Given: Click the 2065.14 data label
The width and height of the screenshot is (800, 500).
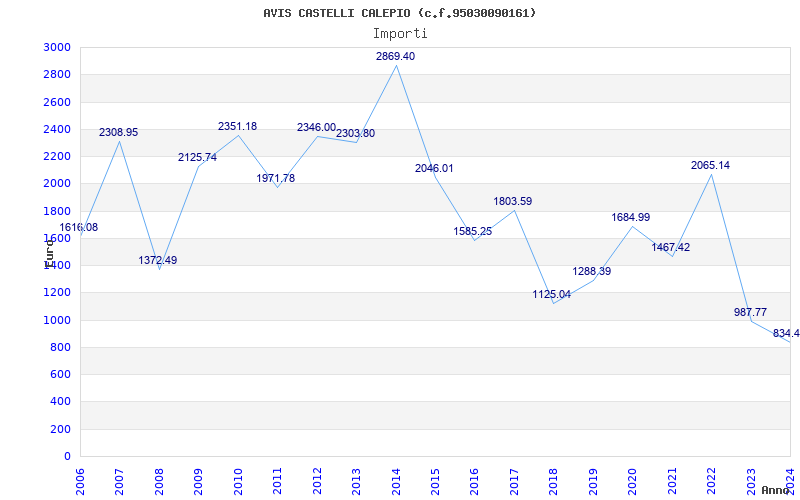Looking at the screenshot, I should 710,166.
